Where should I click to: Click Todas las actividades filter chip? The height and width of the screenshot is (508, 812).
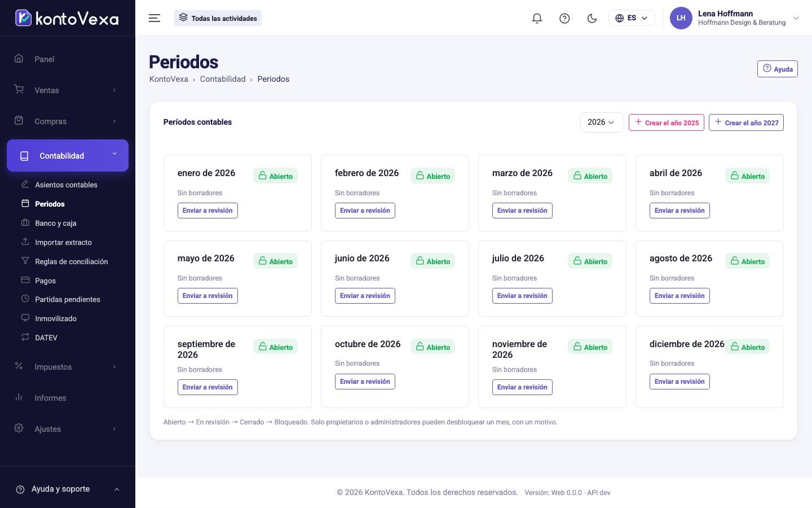218,18
